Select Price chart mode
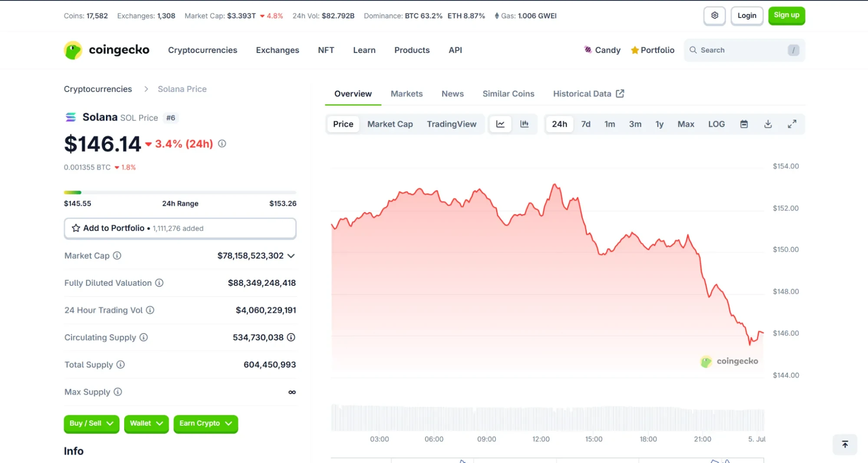 click(x=343, y=124)
